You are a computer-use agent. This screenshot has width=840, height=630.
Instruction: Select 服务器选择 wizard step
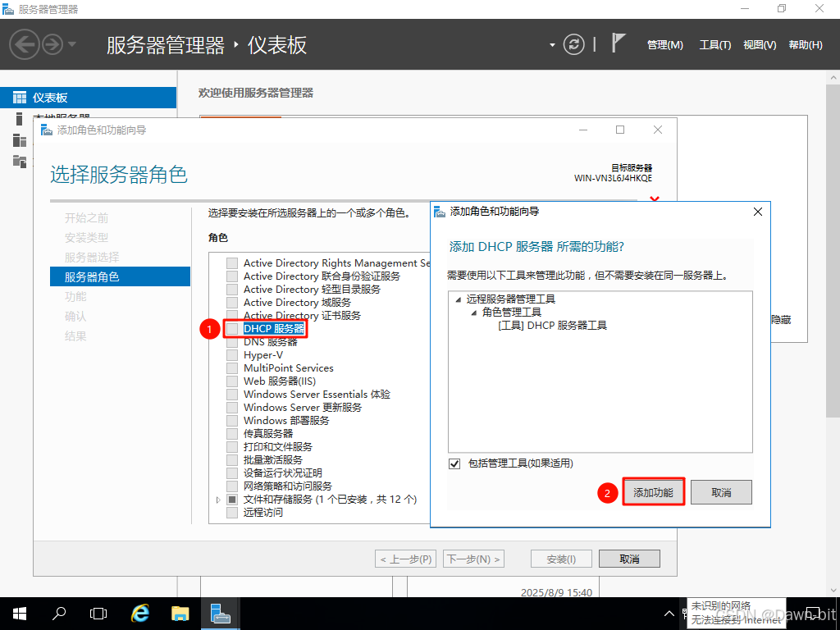92,257
